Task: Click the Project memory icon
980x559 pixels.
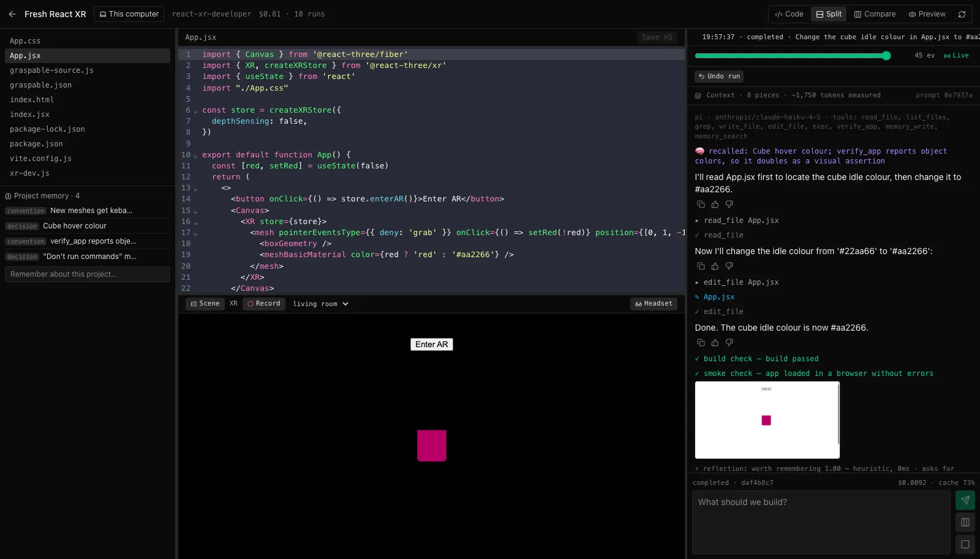Action: point(9,197)
